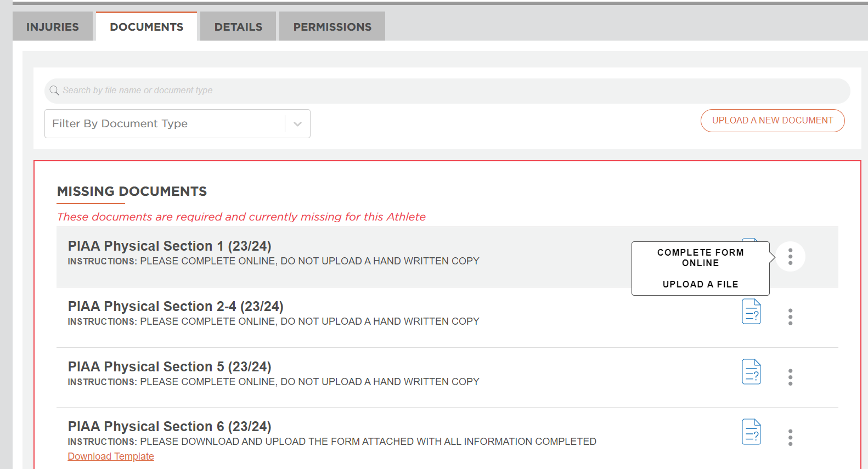Select PIAA Physical Section 2-4 (23/24) title
This screenshot has width=868, height=469.
click(176, 306)
